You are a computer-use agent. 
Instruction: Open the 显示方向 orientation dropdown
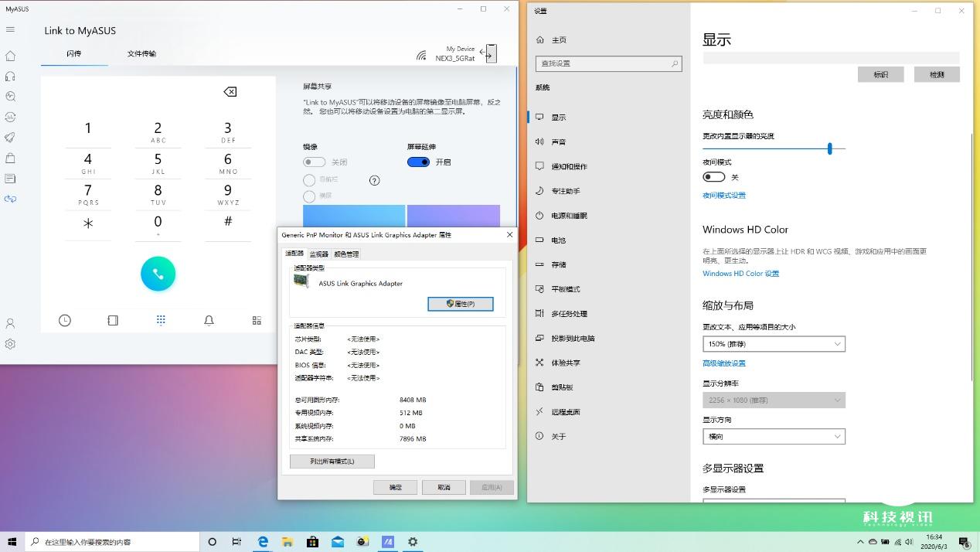point(773,436)
